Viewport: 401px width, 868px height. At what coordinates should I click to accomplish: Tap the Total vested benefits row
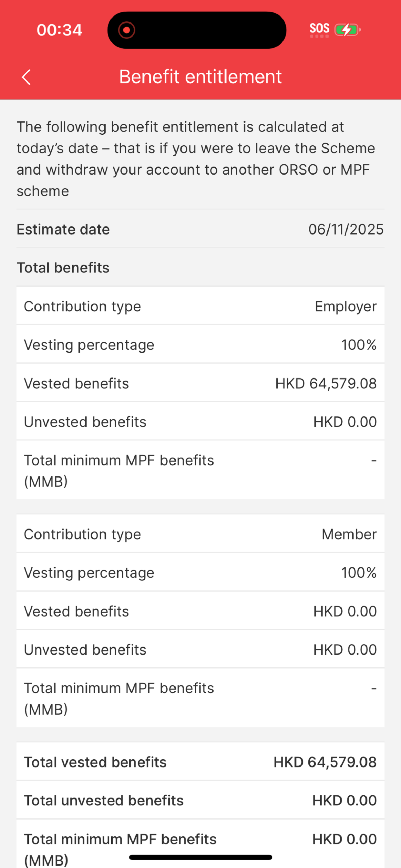200,762
